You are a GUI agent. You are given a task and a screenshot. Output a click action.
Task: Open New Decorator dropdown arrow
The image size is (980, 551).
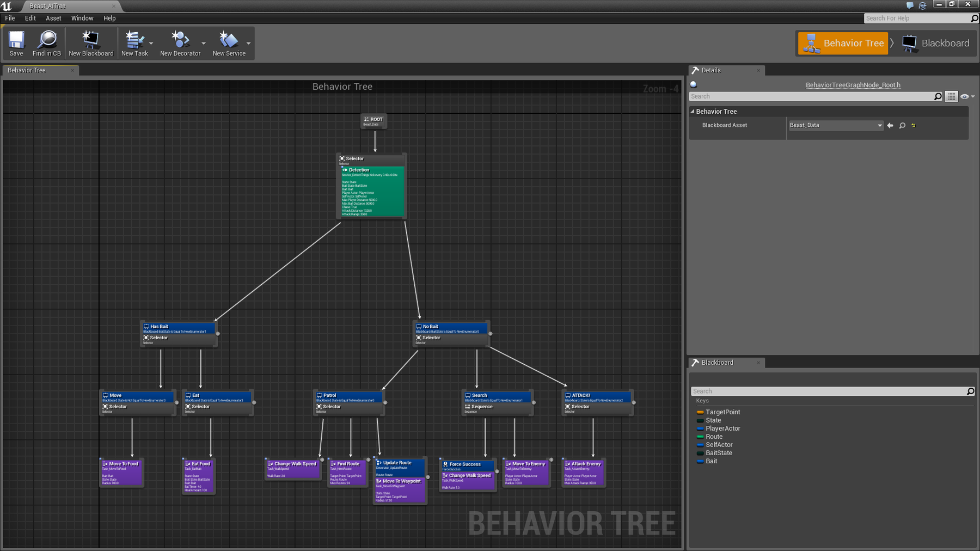pos(204,44)
